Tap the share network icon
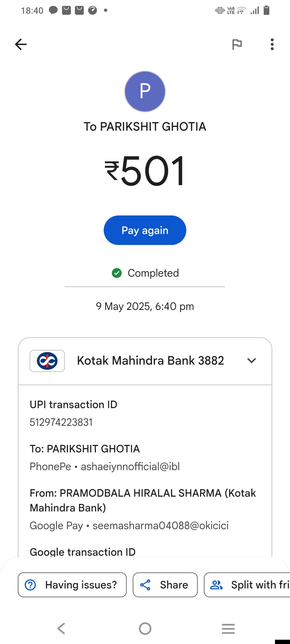Image resolution: width=290 pixels, height=644 pixels. (145, 585)
